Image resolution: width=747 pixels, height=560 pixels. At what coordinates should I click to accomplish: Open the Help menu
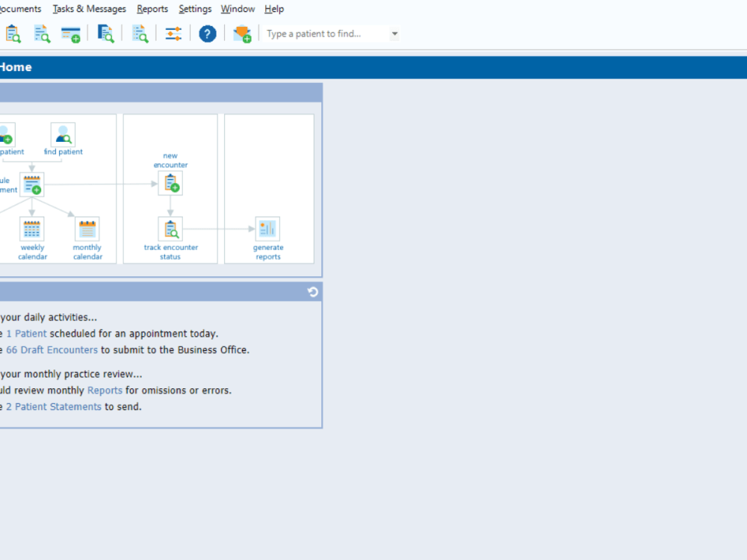pos(274,9)
